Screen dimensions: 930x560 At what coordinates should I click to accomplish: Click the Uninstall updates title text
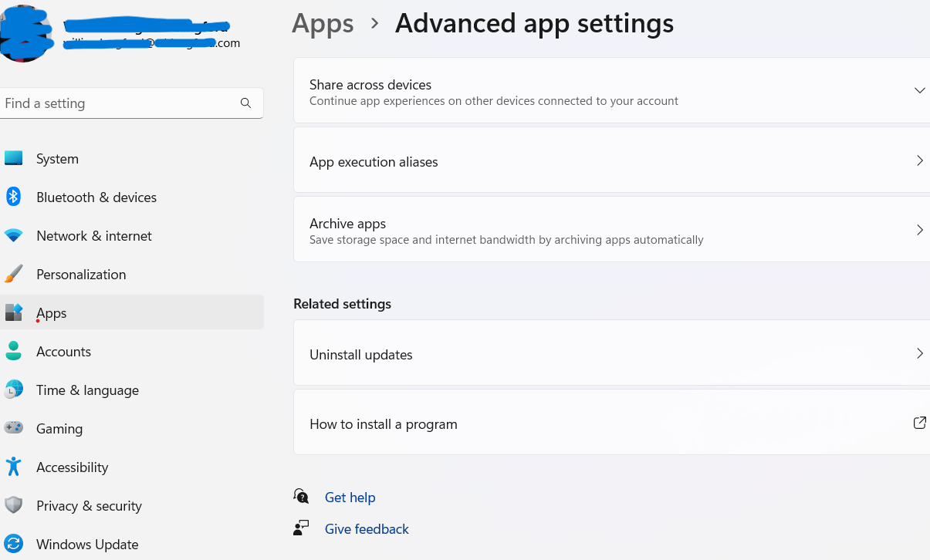[361, 355]
